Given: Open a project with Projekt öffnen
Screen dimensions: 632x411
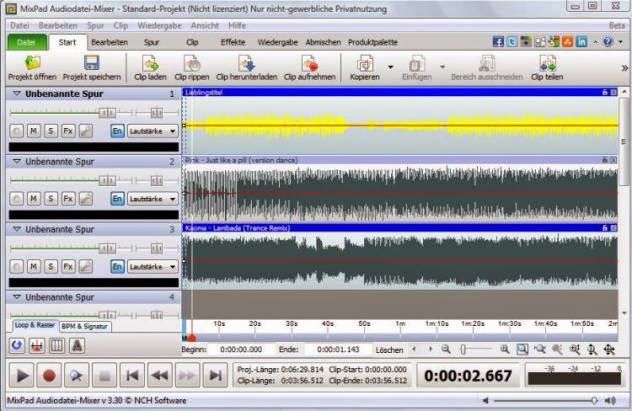Looking at the screenshot, I should tap(32, 68).
